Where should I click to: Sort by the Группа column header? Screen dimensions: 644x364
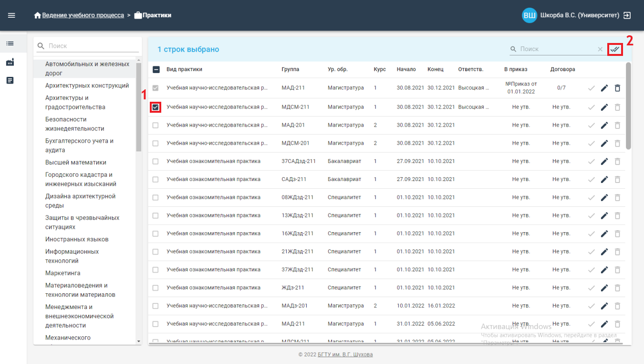pyautogui.click(x=291, y=69)
